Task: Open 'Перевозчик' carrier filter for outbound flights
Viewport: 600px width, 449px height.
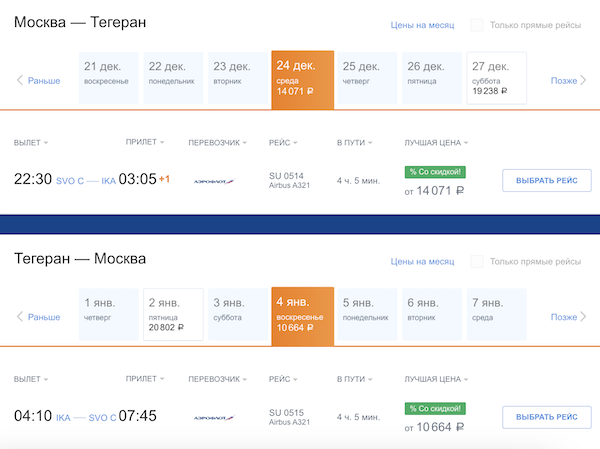Action: click(x=217, y=143)
